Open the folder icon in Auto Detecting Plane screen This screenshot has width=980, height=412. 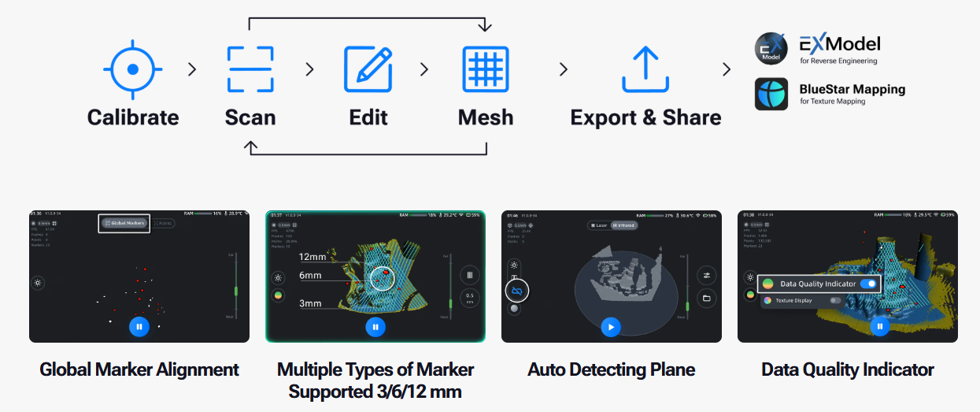(x=706, y=299)
